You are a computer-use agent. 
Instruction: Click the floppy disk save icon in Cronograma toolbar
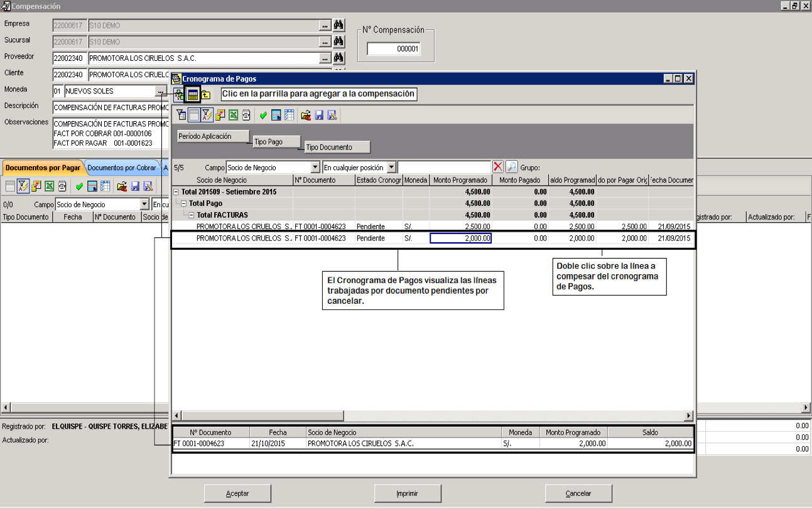(x=319, y=115)
